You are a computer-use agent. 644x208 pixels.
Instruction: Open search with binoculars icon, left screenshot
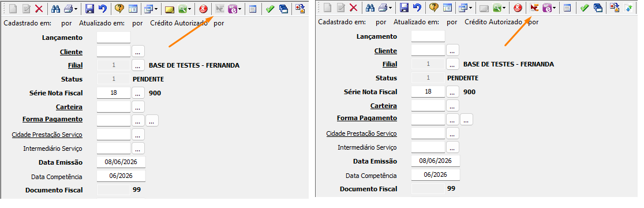(55, 9)
